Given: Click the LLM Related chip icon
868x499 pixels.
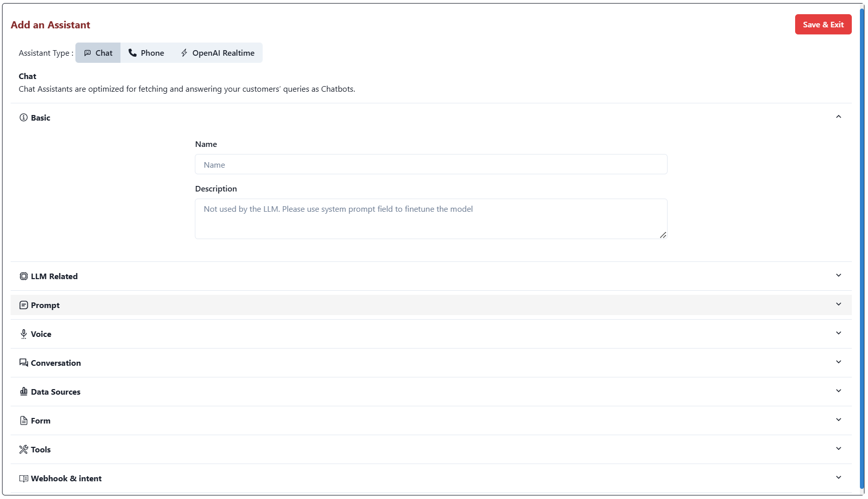Looking at the screenshot, I should [x=23, y=276].
